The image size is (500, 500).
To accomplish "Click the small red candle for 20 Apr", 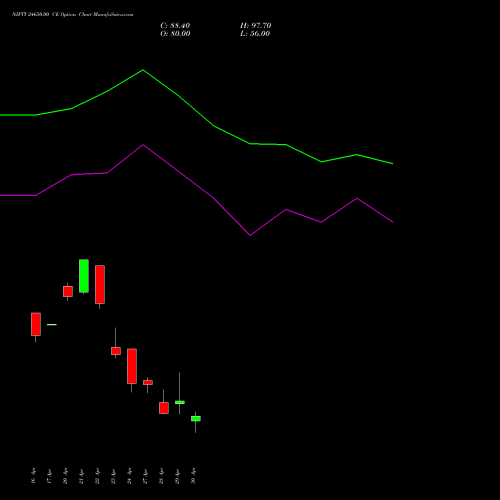I will pos(68,291).
